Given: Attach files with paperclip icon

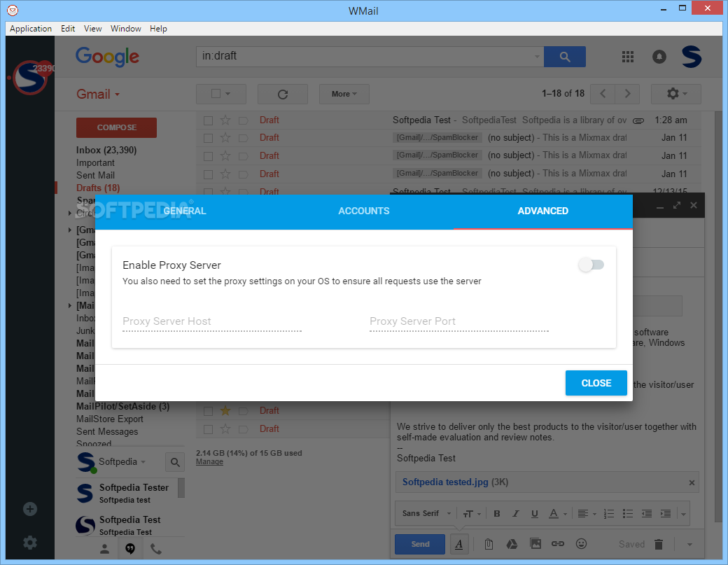Looking at the screenshot, I should 489,544.
